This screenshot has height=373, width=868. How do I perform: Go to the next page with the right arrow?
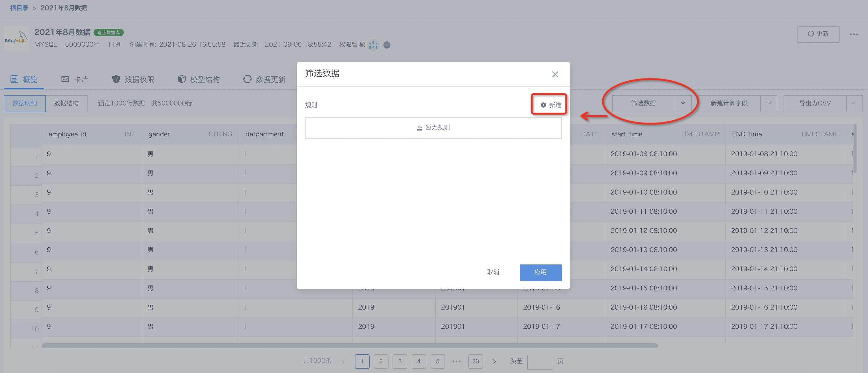(494, 361)
